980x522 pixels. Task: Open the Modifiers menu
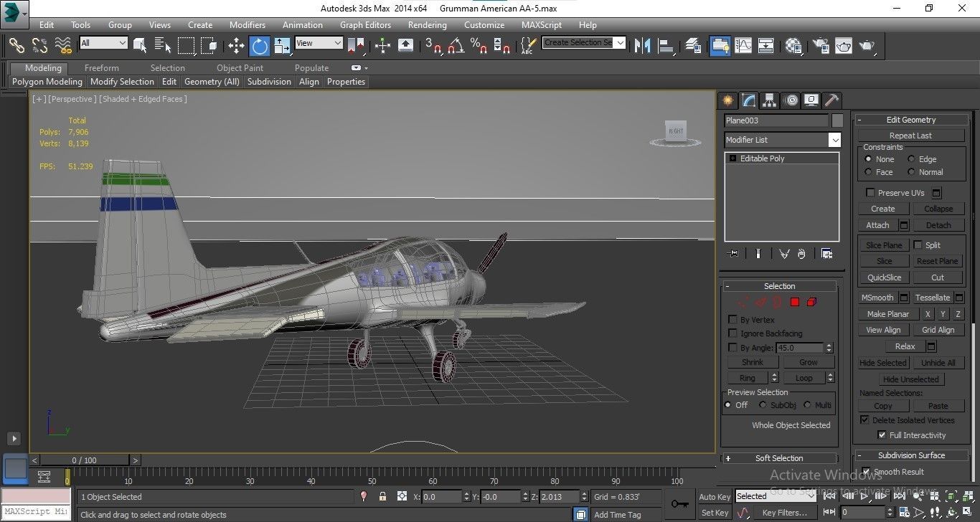click(x=248, y=24)
